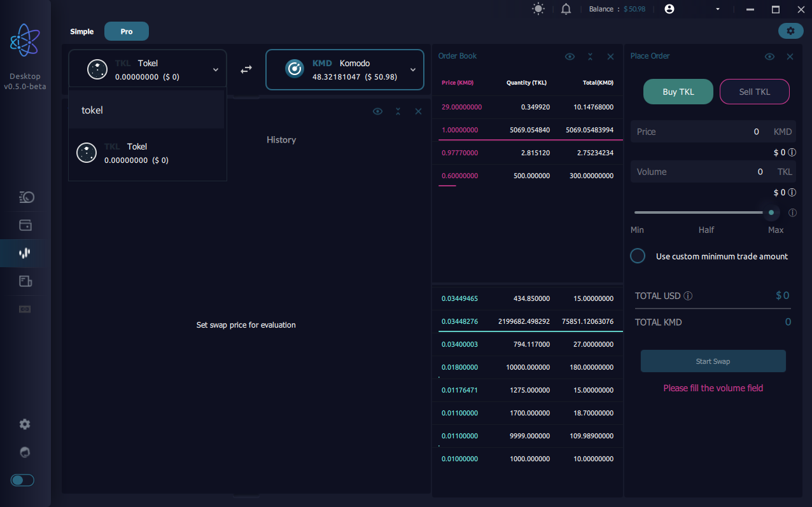Swap the TKL and KMD pair arrows
Image resolution: width=812 pixels, height=507 pixels.
(x=246, y=69)
